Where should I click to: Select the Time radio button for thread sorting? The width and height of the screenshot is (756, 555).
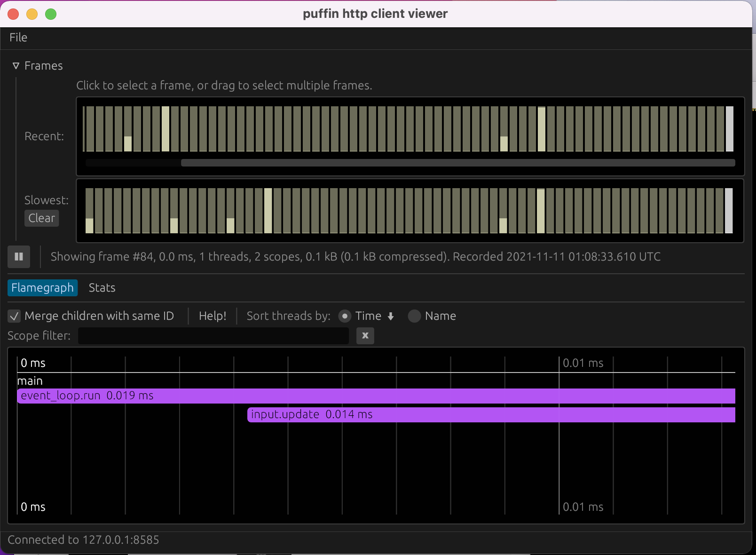click(345, 316)
